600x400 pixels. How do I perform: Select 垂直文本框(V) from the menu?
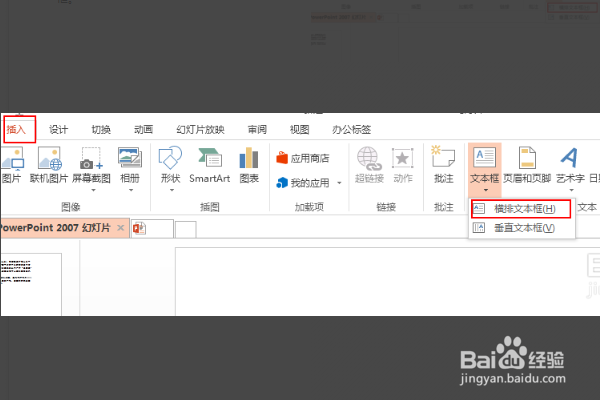521,228
